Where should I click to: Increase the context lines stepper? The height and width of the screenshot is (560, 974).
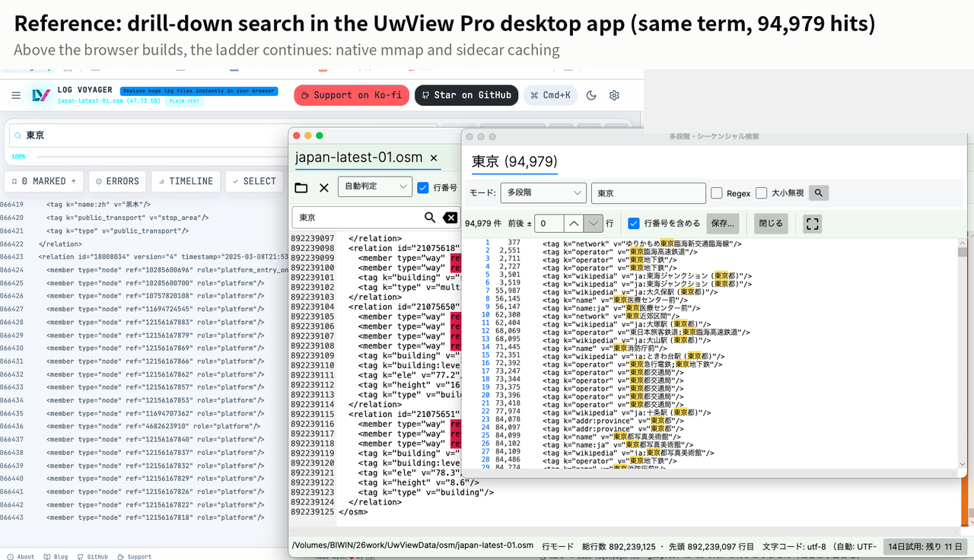574,224
